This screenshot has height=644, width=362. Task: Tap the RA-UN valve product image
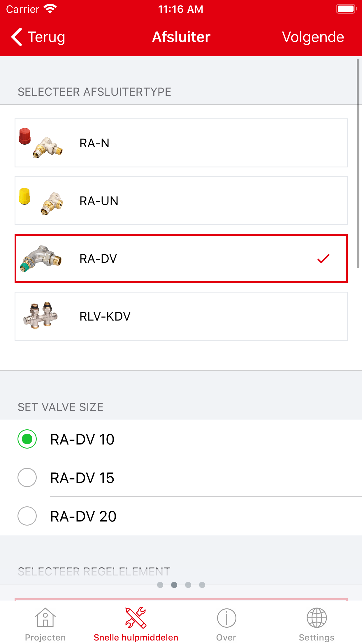tap(41, 201)
